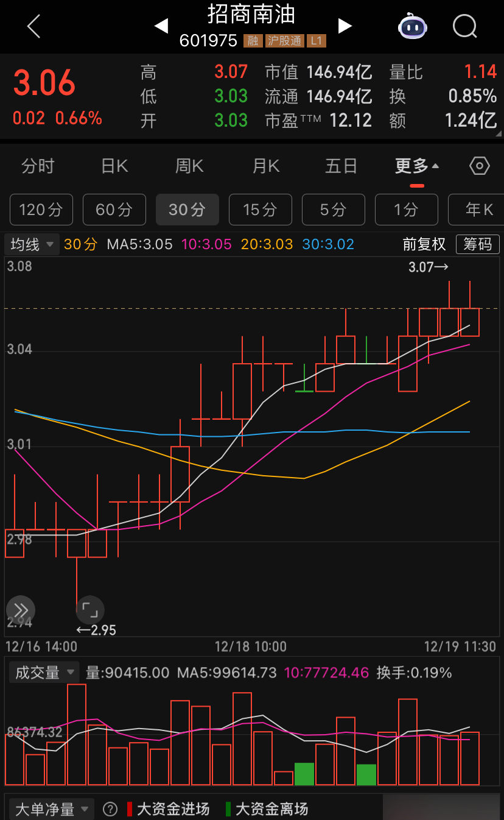Tap the ←2.95 low marker
This screenshot has width=504, height=820.
(x=96, y=630)
